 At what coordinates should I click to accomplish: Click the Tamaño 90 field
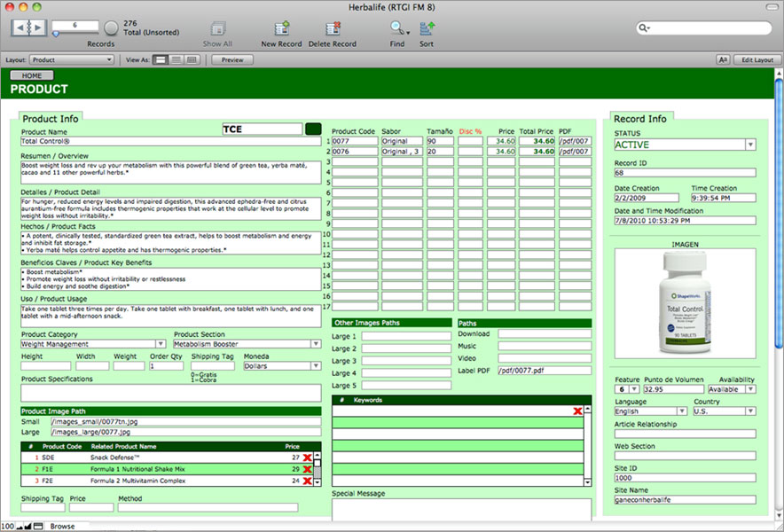click(x=440, y=141)
